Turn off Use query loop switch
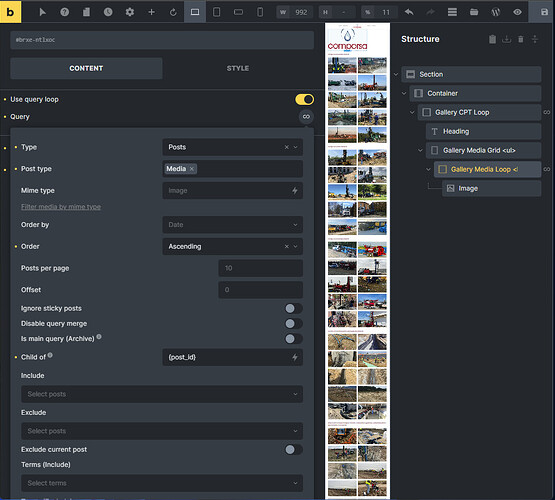Viewport: 555px width, 500px height. 304,99
